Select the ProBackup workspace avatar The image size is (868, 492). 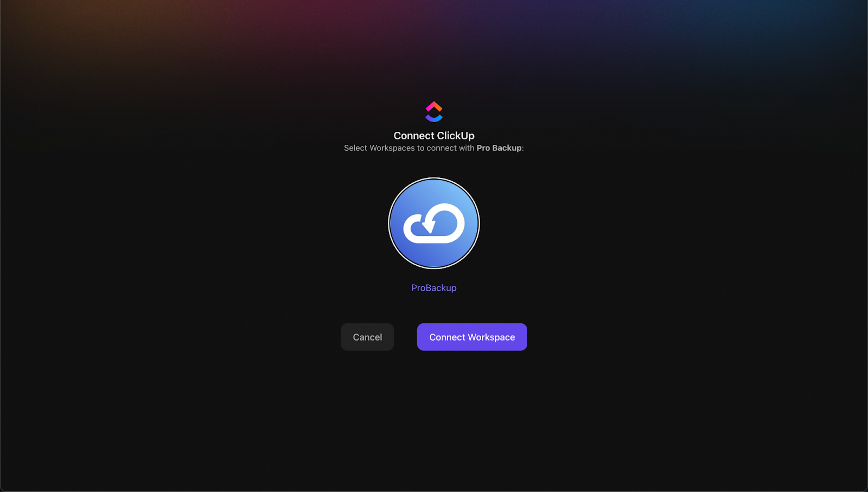pyautogui.click(x=434, y=223)
